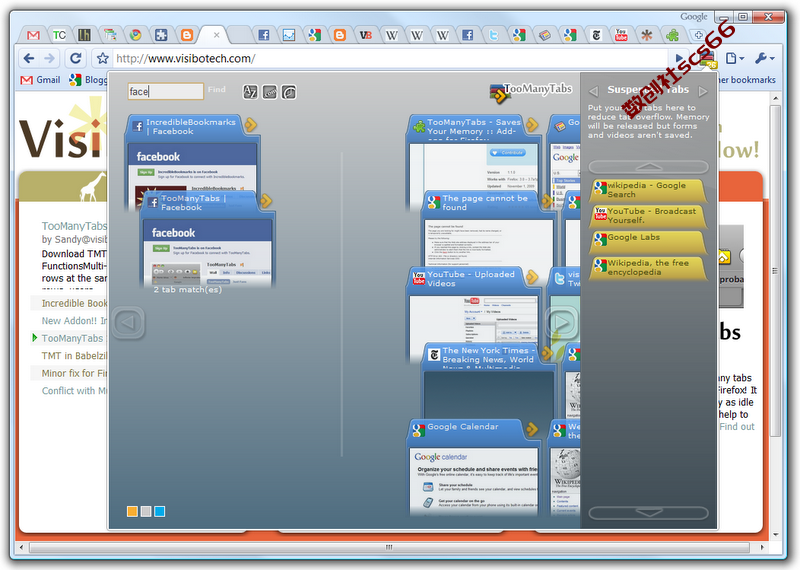
Task: Reload the current page
Action: [76, 58]
